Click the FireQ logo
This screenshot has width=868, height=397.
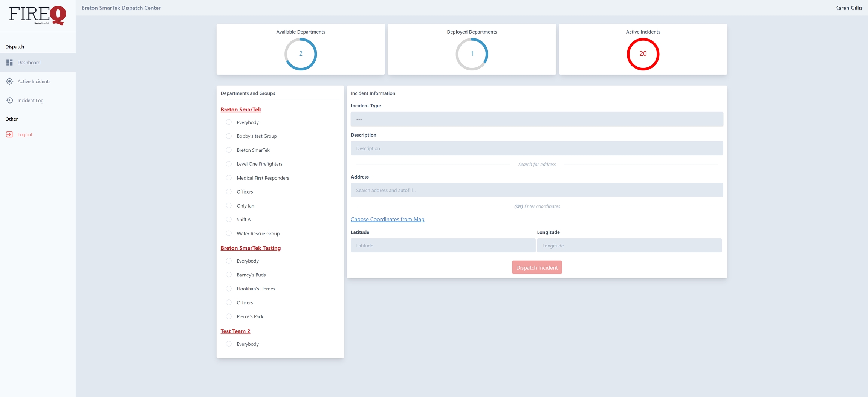[x=38, y=15]
